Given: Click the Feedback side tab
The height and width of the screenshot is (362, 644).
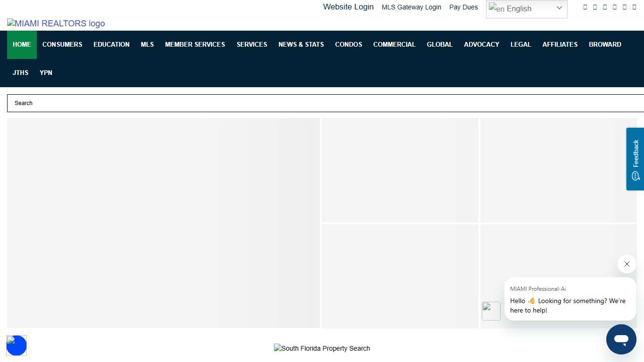Looking at the screenshot, I should [635, 159].
